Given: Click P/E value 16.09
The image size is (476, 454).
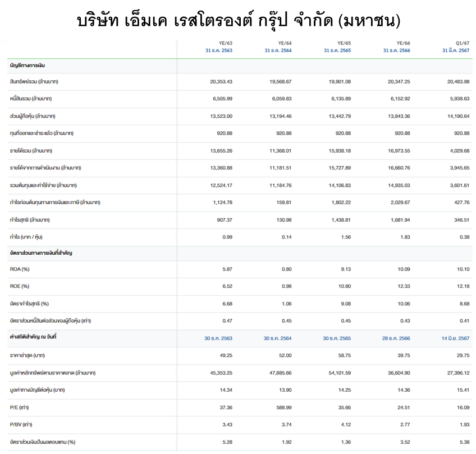Looking at the screenshot, I should pos(463,407).
